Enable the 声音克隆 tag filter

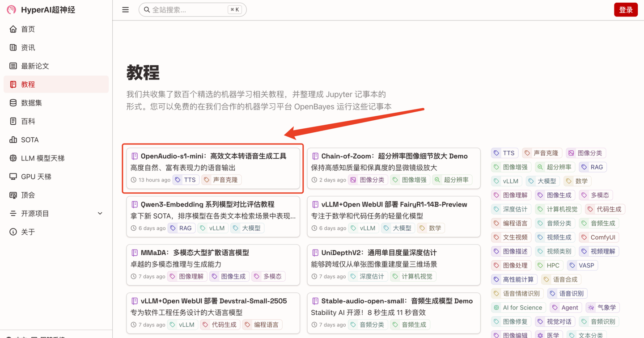coord(542,152)
